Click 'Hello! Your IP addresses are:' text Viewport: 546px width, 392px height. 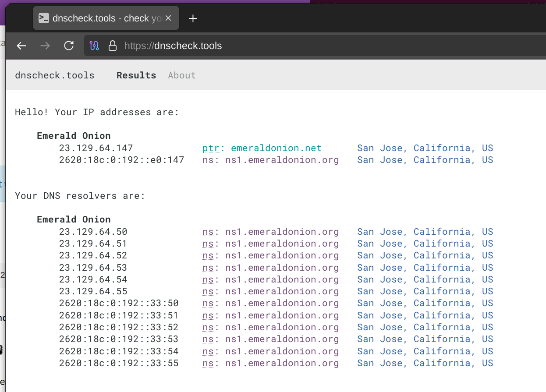point(97,112)
